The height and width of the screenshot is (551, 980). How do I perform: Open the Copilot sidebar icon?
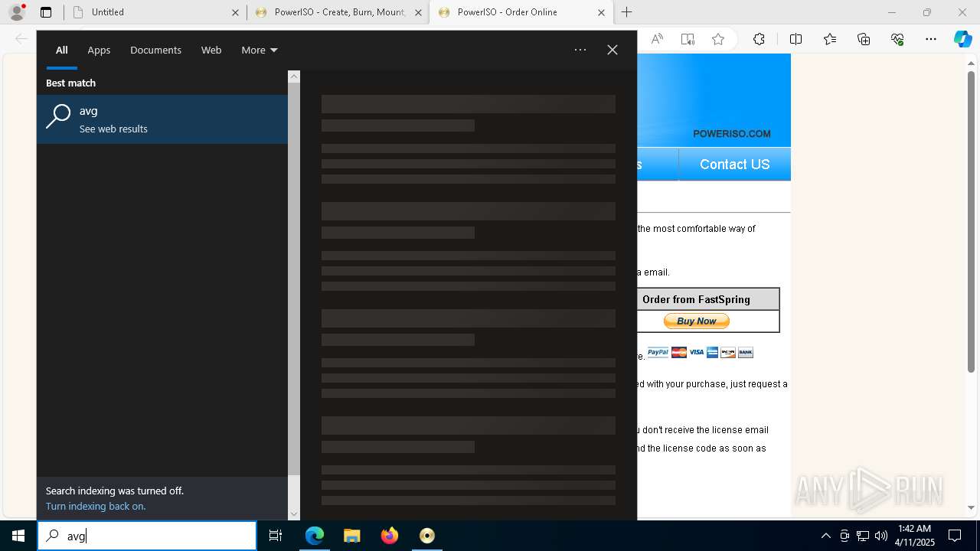click(x=962, y=39)
